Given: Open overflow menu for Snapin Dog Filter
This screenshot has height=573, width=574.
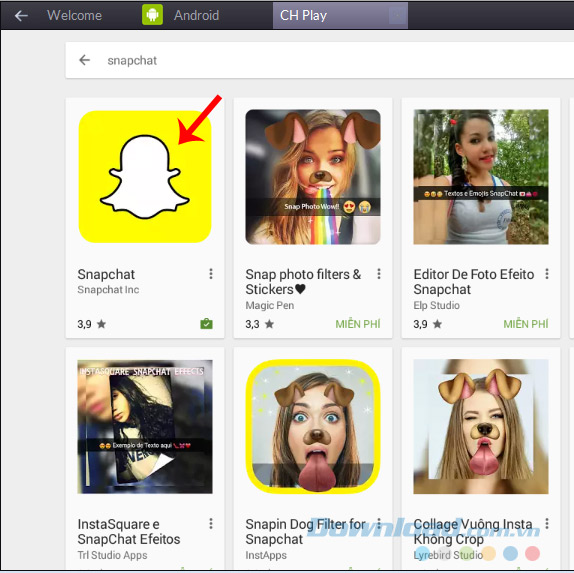Looking at the screenshot, I should 379,524.
